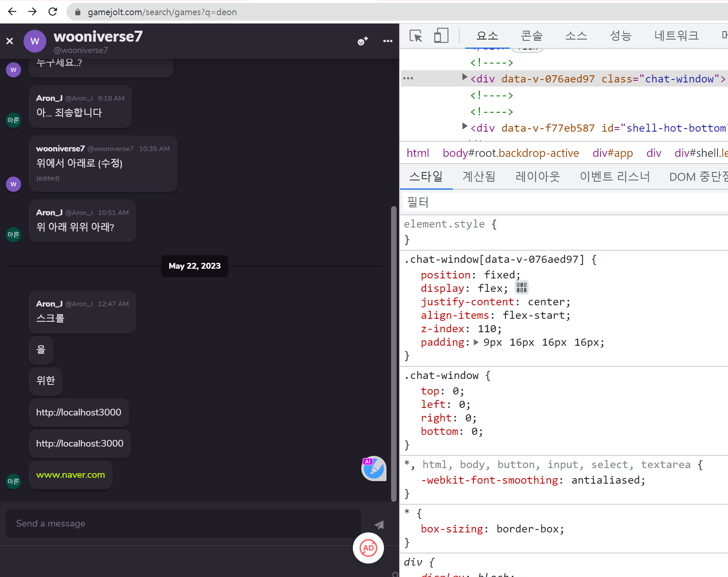The image size is (728, 577).
Task: Open the 레이아웃 (Layout) pane tab
Action: [x=537, y=177]
